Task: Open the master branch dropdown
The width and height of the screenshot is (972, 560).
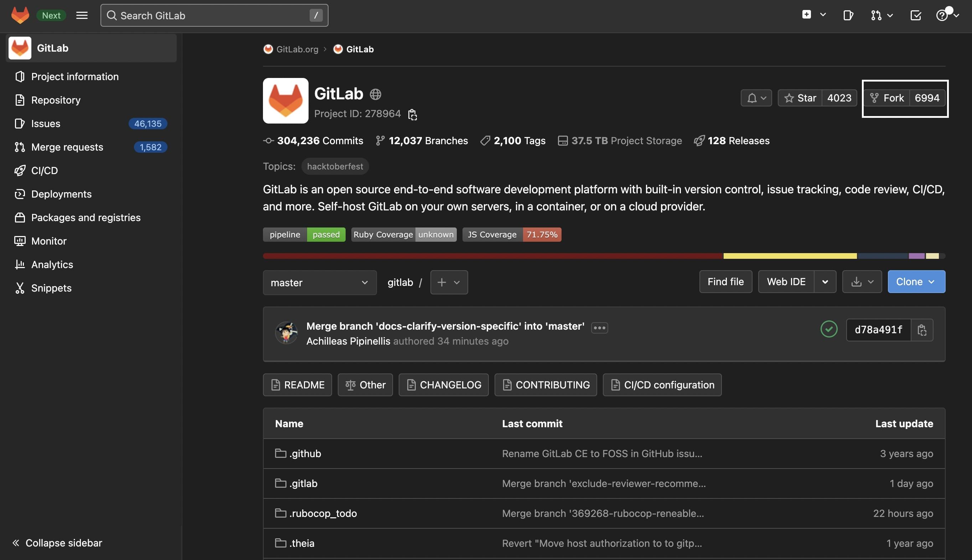Action: [x=320, y=283]
